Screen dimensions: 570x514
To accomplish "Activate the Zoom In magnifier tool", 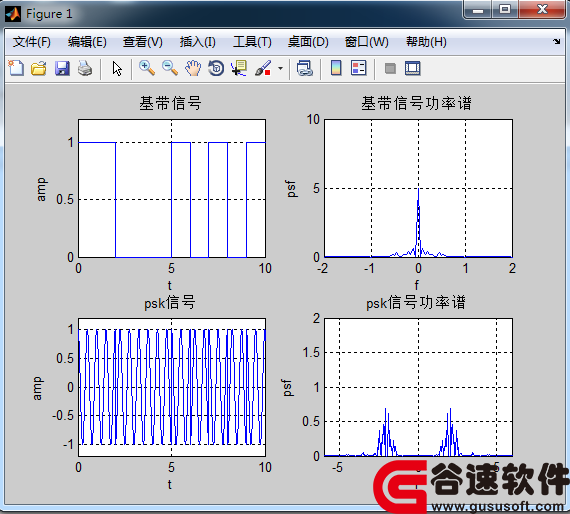I will coord(147,68).
